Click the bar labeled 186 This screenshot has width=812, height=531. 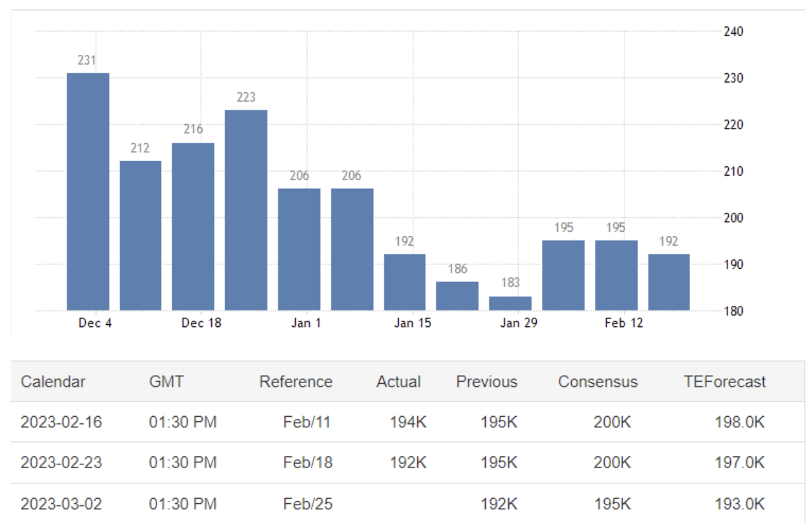pos(457,296)
